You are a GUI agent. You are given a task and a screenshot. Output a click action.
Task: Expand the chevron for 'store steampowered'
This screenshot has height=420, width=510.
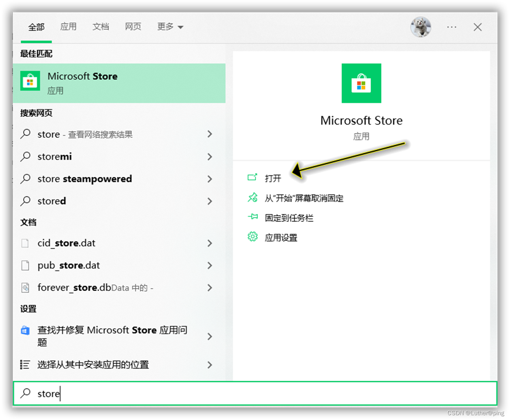210,179
